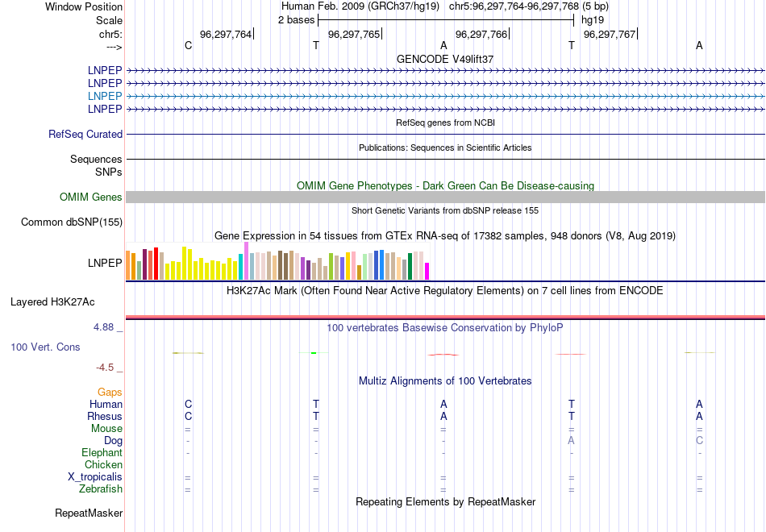This screenshot has height=532, width=766.
Task: Select the light blue LNPEP transcript label
Action: [x=105, y=96]
